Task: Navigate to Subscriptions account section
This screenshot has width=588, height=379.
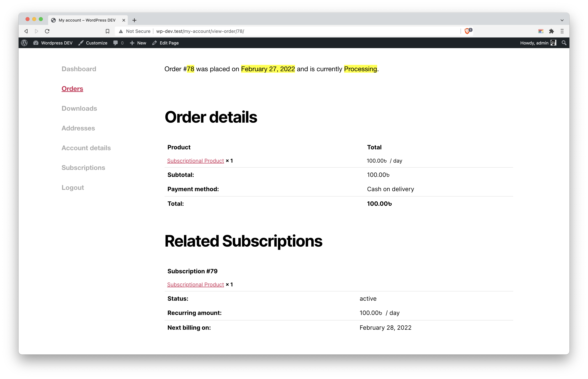Action: (x=83, y=167)
